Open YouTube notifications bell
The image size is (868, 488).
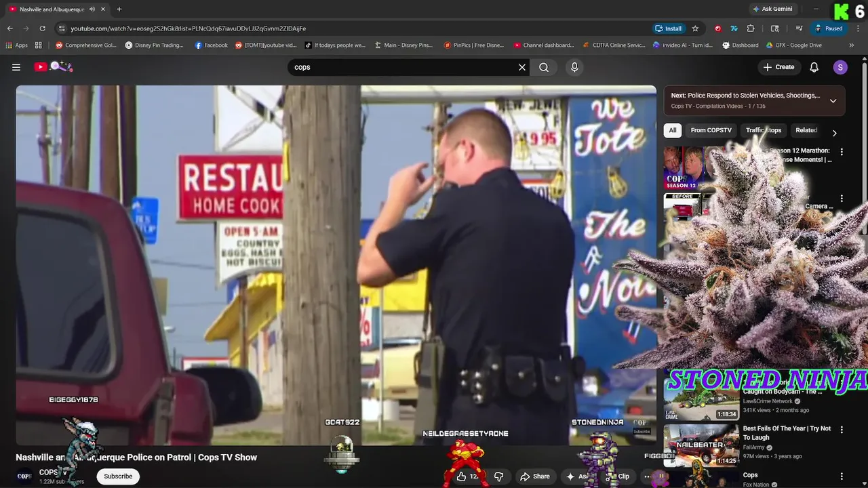coord(814,67)
